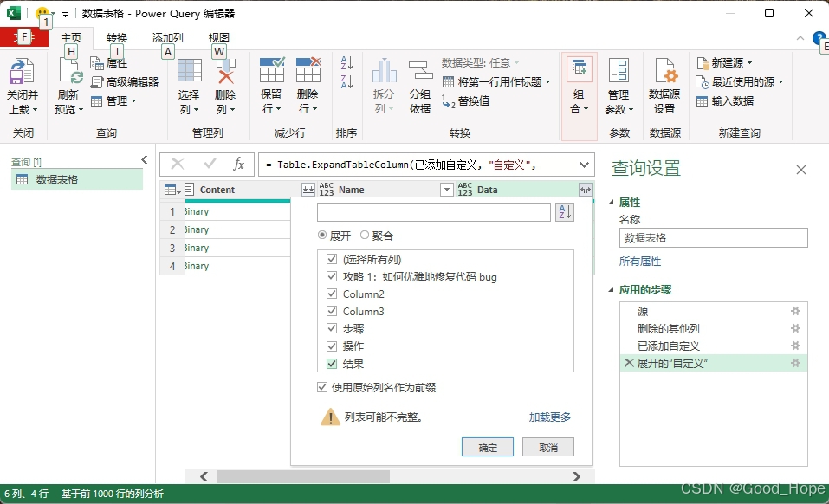Collapse the ribbon with the up arrow
Screen dimensions: 829x504
800,38
